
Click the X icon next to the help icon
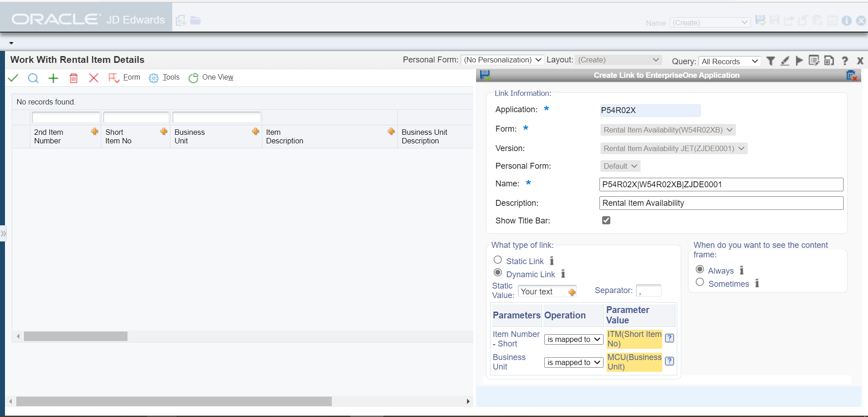click(x=860, y=61)
